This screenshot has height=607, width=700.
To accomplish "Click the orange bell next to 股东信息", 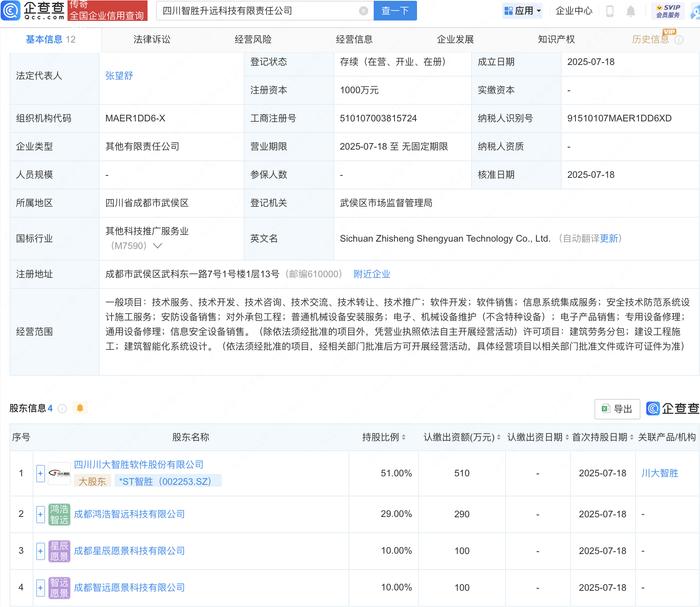I will pyautogui.click(x=80, y=408).
